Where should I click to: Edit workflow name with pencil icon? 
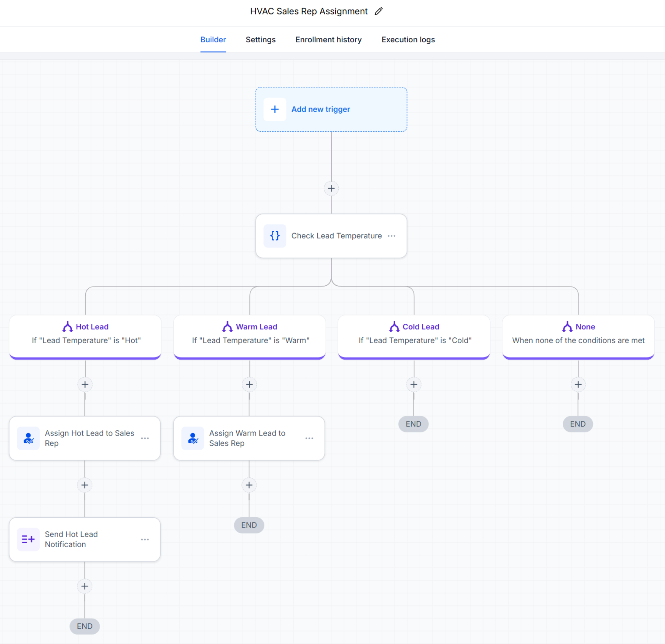coord(379,11)
